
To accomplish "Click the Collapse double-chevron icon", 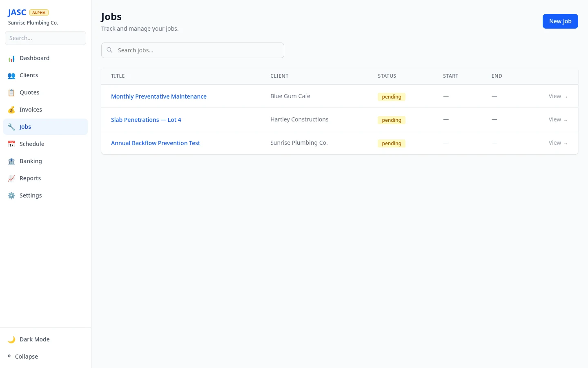I will coord(9,356).
